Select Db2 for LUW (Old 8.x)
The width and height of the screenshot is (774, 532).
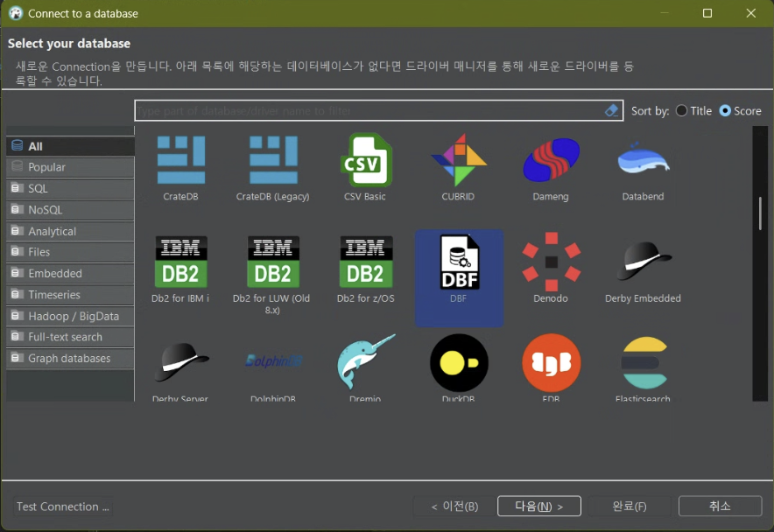272,262
